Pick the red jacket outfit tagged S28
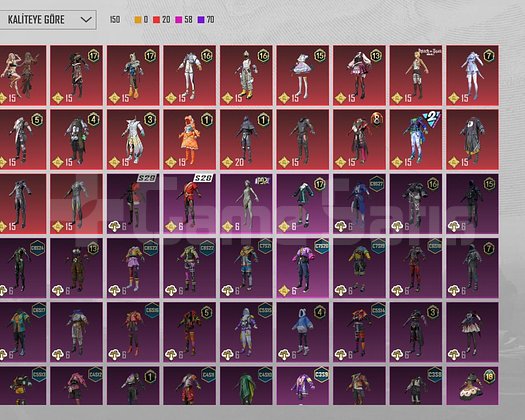Viewport: 525px width, 420px height. [x=190, y=204]
